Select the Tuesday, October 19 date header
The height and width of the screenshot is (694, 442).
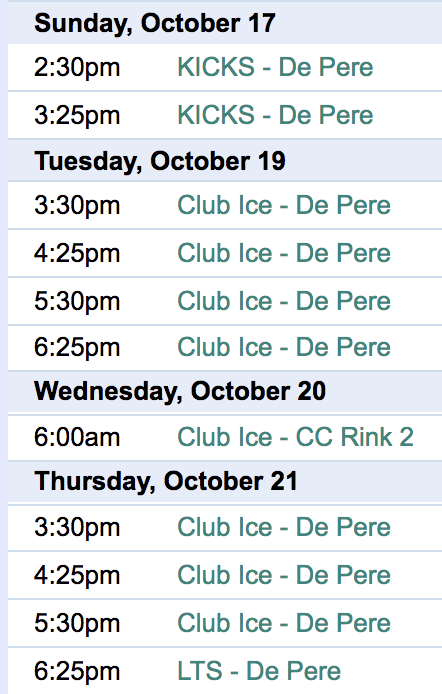tap(160, 161)
